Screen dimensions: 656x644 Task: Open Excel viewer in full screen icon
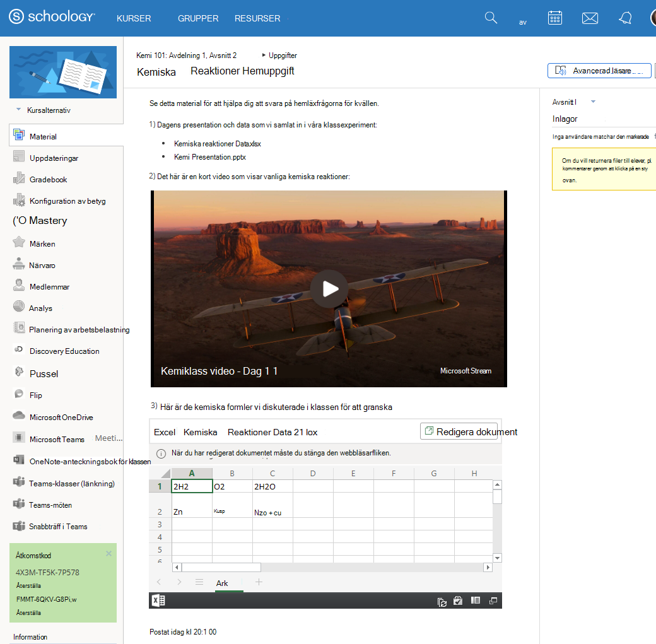(493, 600)
